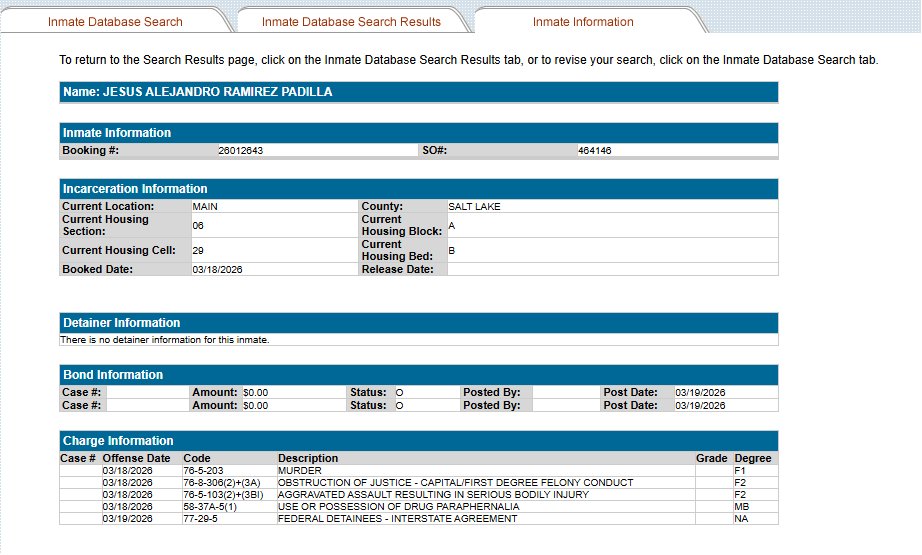Click charge code 76-5-103(2)+(3BI)

tap(223, 494)
